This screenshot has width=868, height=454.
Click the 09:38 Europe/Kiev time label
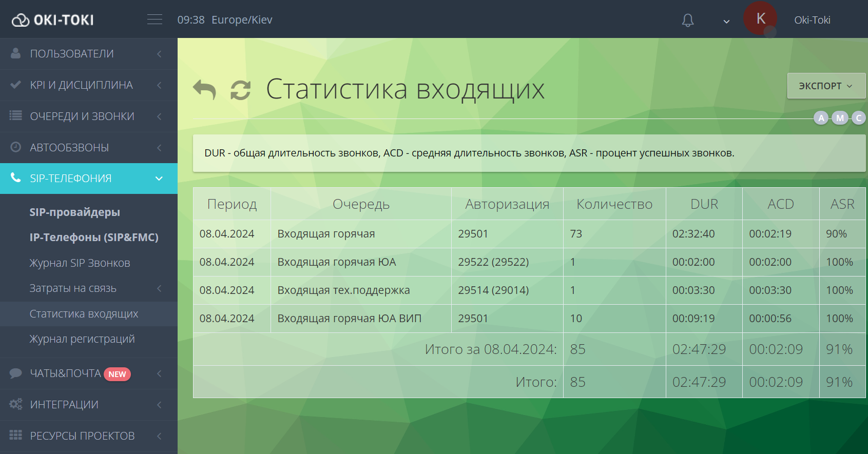tap(225, 20)
